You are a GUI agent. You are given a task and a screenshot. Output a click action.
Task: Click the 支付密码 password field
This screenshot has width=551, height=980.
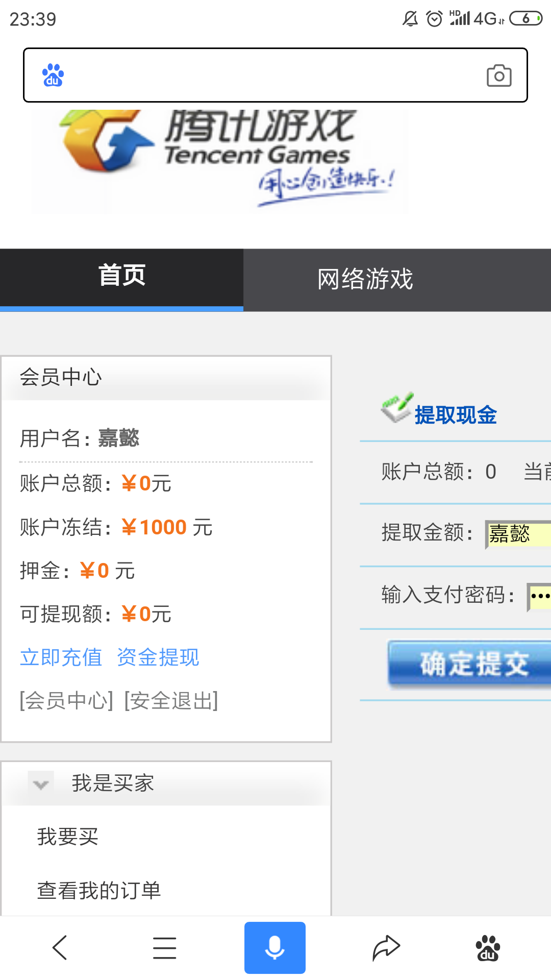(x=538, y=594)
